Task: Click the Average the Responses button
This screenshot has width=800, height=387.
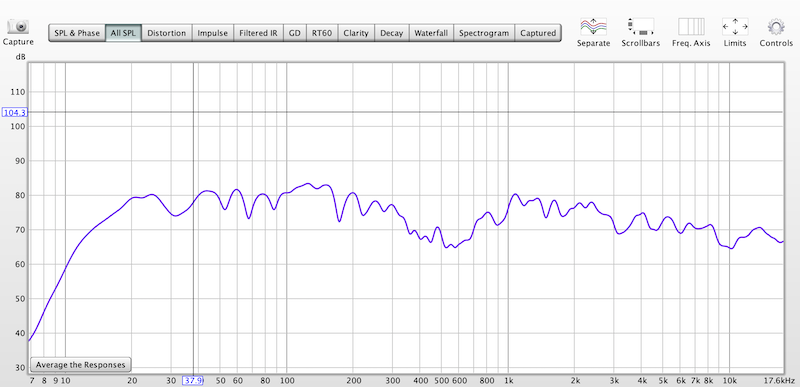Action: [x=81, y=365]
